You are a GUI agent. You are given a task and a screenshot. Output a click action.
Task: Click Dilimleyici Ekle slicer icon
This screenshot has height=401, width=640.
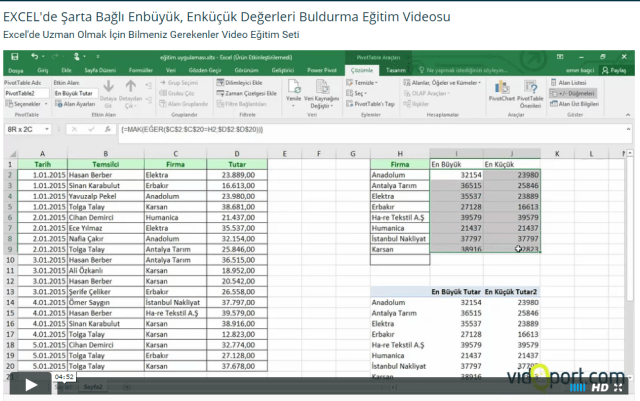[x=239, y=82]
